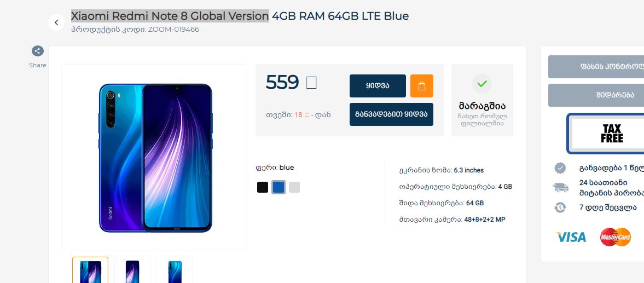Click the 'ნახეთ რომელ ფილიალშია' branch link
This screenshot has width=644, height=283.
pos(482,119)
